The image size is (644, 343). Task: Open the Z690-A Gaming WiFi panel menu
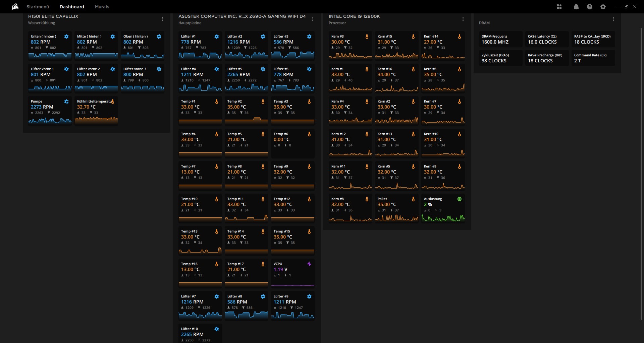pos(312,19)
